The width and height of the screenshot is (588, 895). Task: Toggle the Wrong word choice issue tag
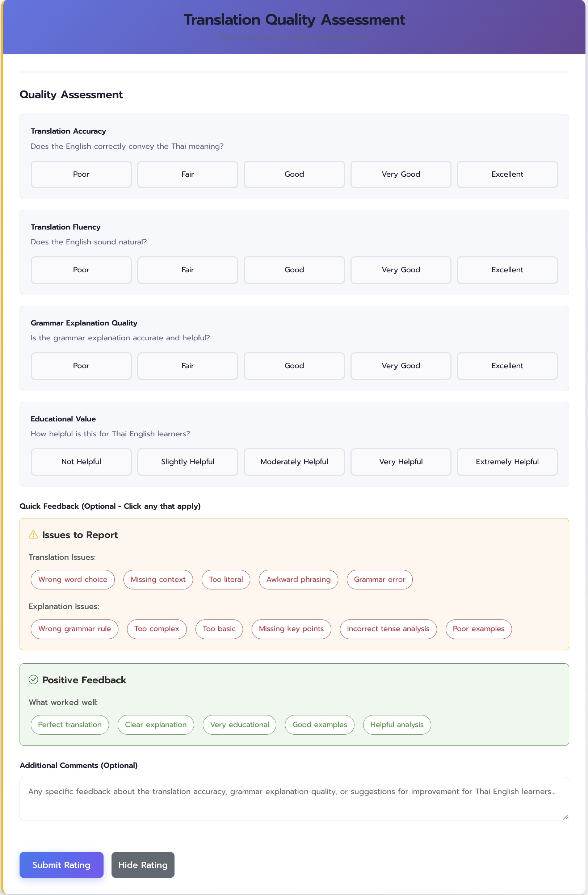[x=72, y=580]
